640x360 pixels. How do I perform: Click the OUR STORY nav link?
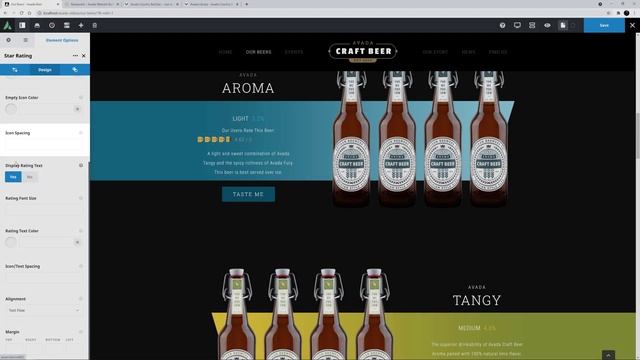(435, 52)
